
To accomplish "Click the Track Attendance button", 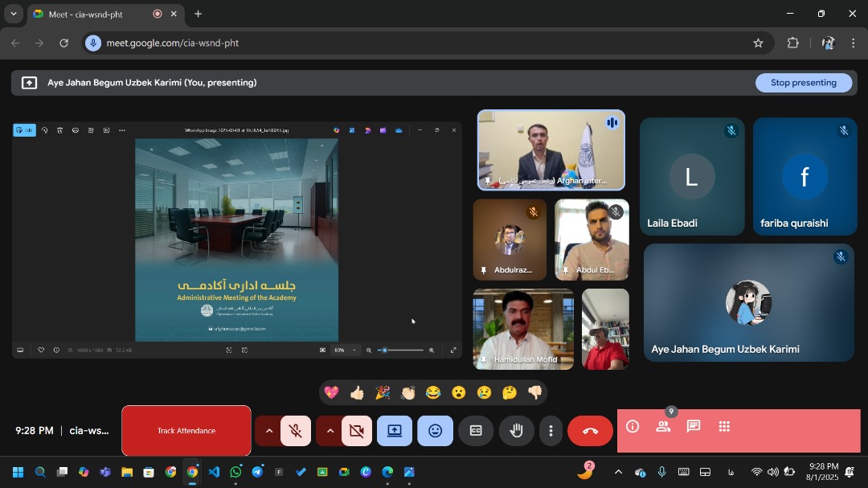I will [x=186, y=431].
